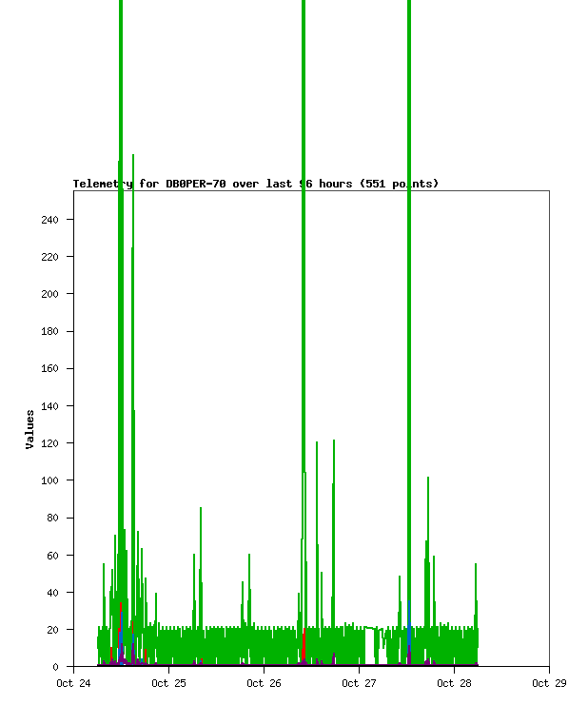This screenshot has height=705, width=588.
Task: Click the 0 y-axis tick label
Action: point(56,667)
